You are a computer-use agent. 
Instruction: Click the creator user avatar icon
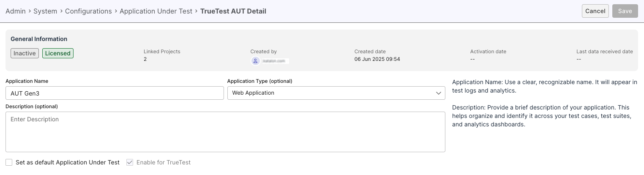[255, 61]
